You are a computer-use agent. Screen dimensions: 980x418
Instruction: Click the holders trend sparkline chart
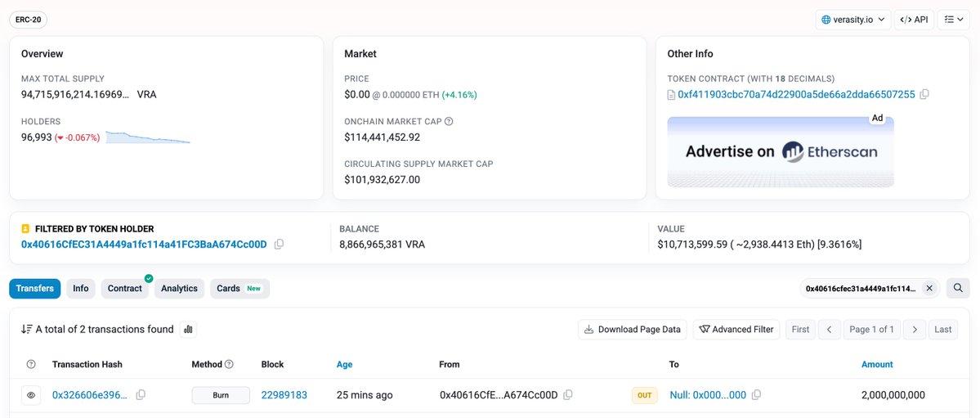pyautogui.click(x=148, y=137)
